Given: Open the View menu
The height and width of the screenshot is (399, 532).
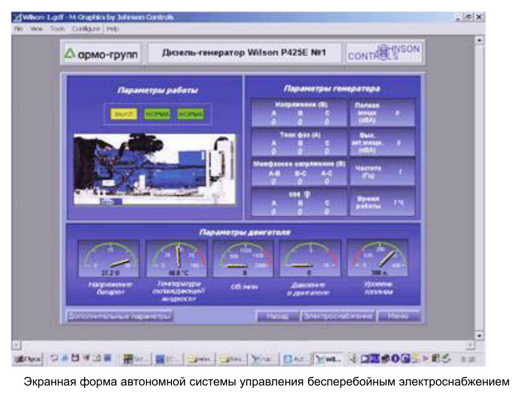Looking at the screenshot, I should (36, 29).
